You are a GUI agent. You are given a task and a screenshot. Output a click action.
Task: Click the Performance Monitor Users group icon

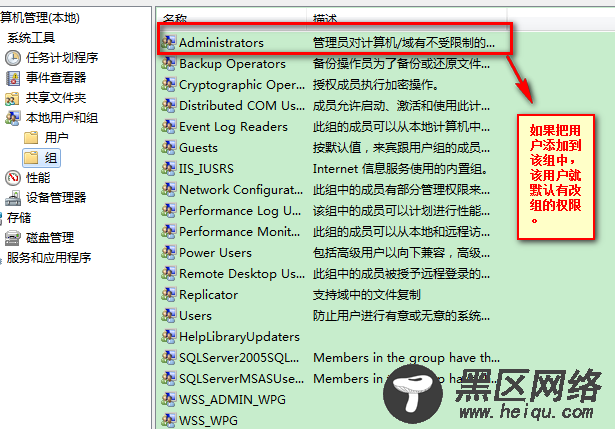pyautogui.click(x=169, y=231)
